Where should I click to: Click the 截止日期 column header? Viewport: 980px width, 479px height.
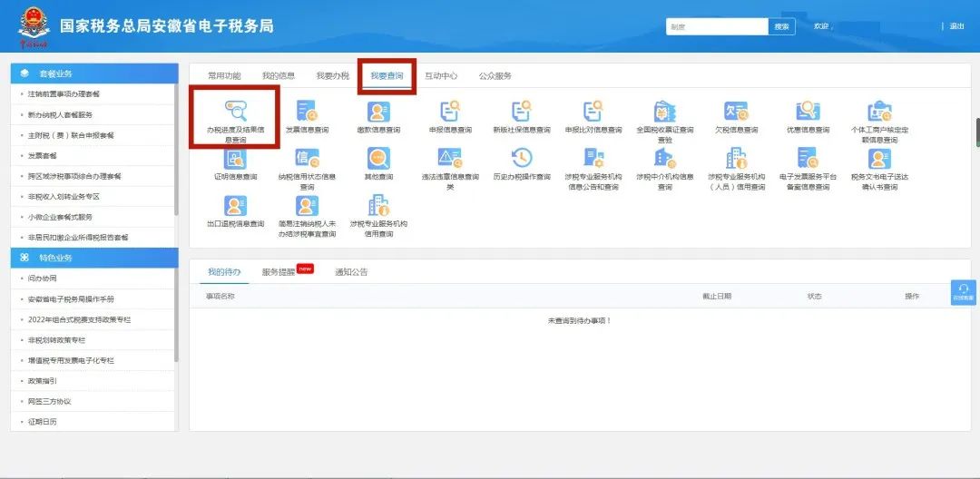(716, 296)
